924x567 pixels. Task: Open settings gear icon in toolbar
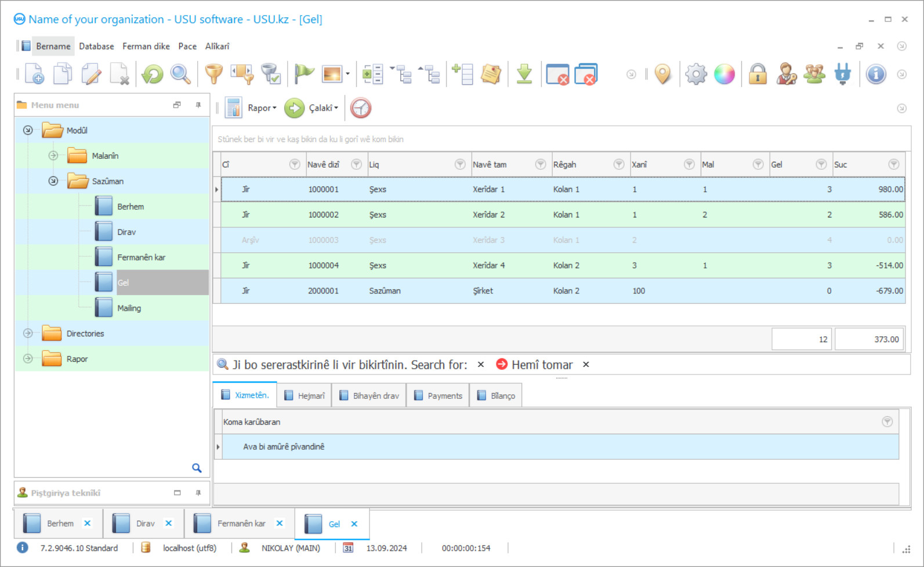click(695, 74)
